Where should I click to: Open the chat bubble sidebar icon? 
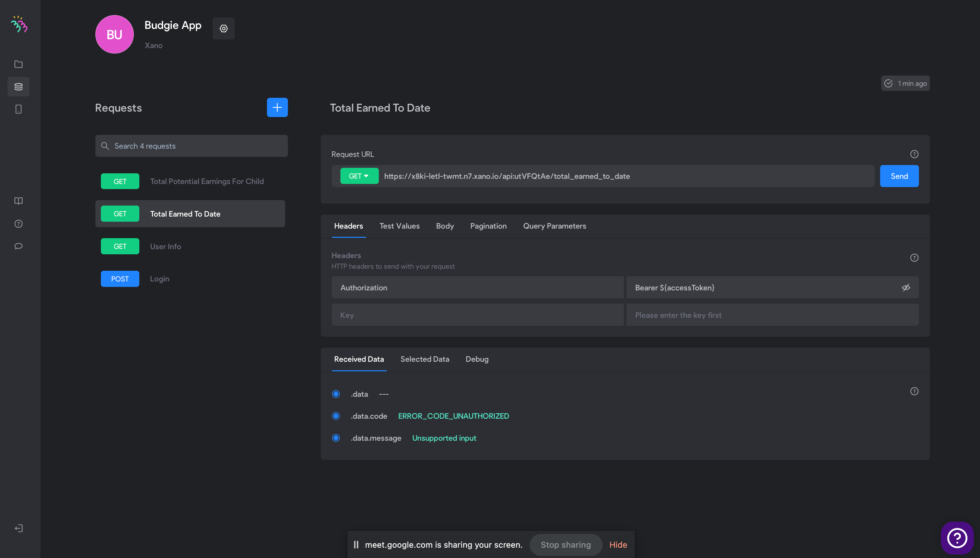19,246
